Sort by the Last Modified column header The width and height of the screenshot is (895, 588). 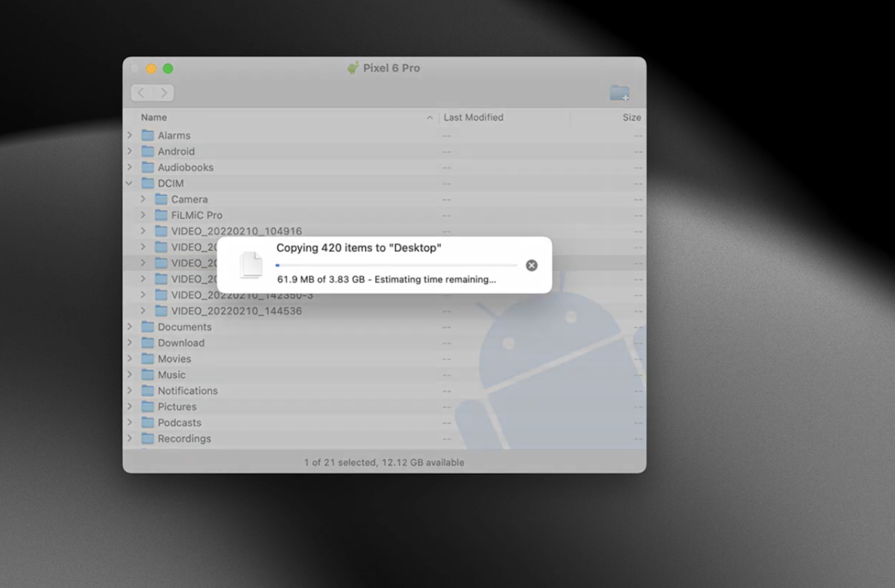474,117
